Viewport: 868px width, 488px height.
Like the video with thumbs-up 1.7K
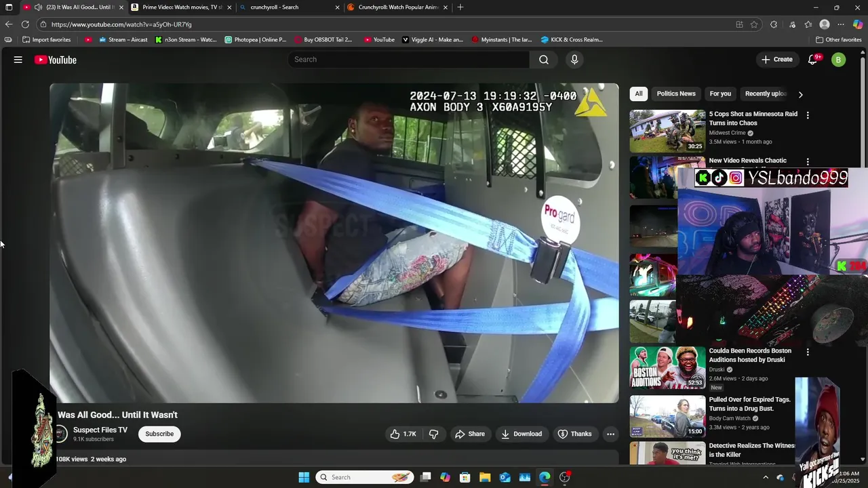pyautogui.click(x=403, y=434)
